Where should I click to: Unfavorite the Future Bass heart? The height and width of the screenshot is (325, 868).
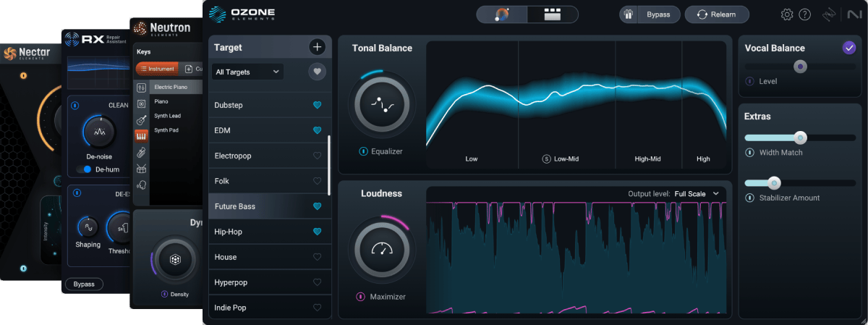coord(317,207)
